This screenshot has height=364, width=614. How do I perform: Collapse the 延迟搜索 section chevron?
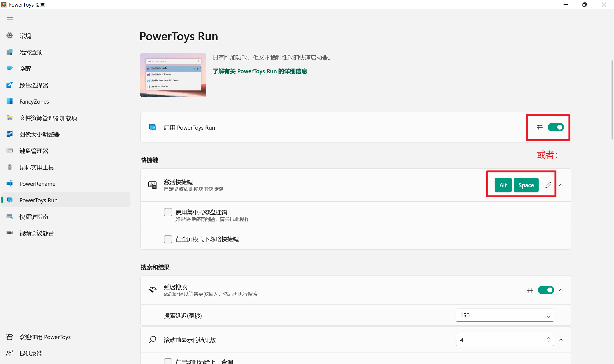point(561,290)
